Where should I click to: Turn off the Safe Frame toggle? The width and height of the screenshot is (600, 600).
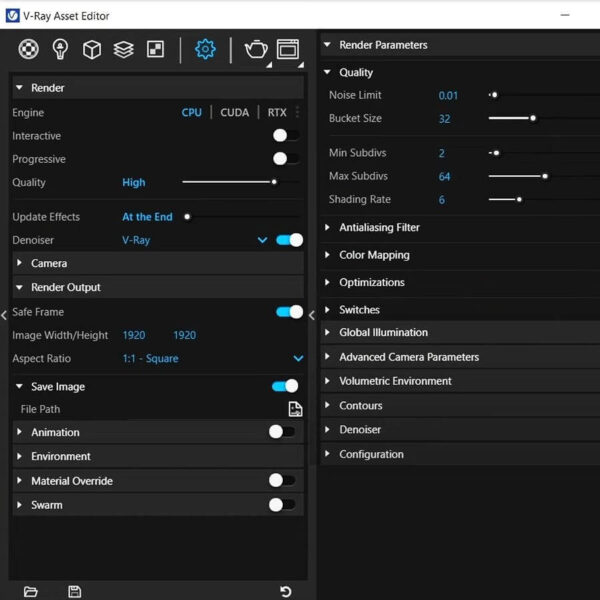tap(289, 312)
